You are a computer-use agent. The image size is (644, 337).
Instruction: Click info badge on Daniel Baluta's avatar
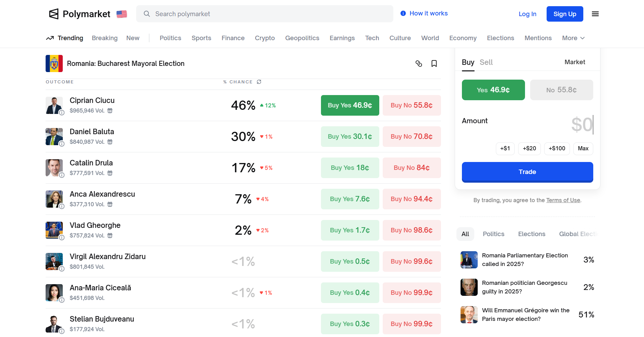[62, 144]
